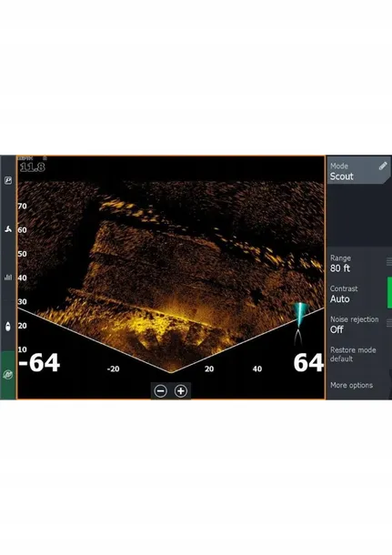Adjust the green Contrast slider bar
Viewport: 392px width, 555px height.
389,292
